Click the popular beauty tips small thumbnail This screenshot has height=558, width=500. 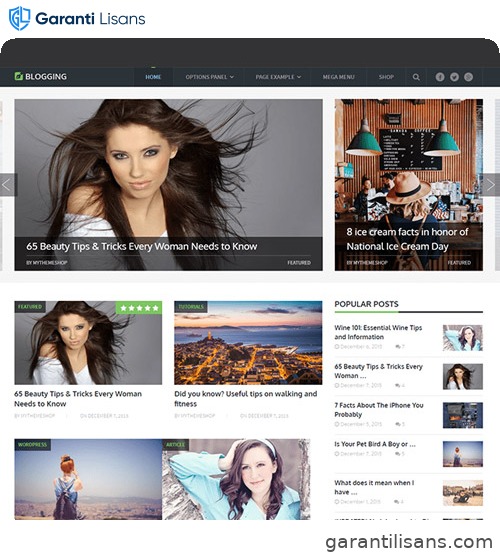(463, 377)
